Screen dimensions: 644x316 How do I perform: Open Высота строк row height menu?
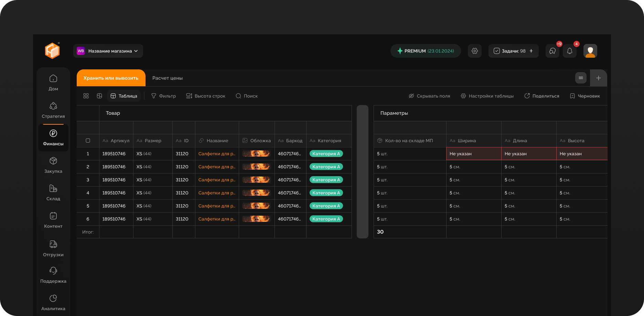tap(206, 96)
